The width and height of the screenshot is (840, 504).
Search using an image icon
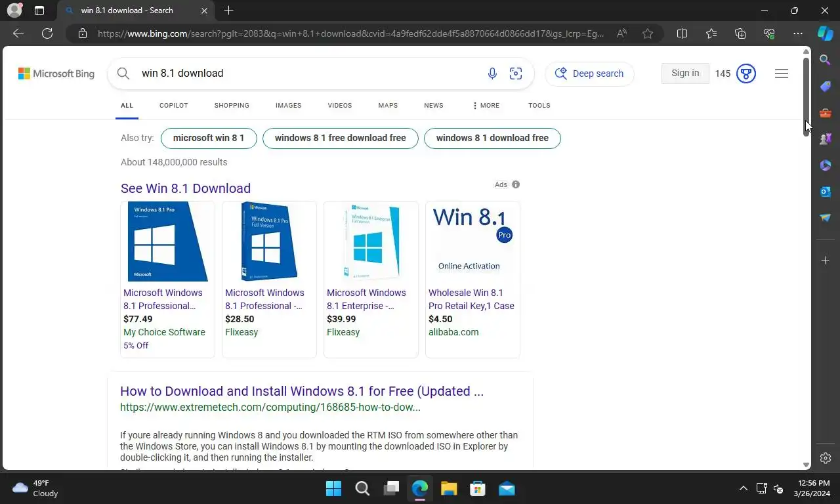tap(516, 73)
